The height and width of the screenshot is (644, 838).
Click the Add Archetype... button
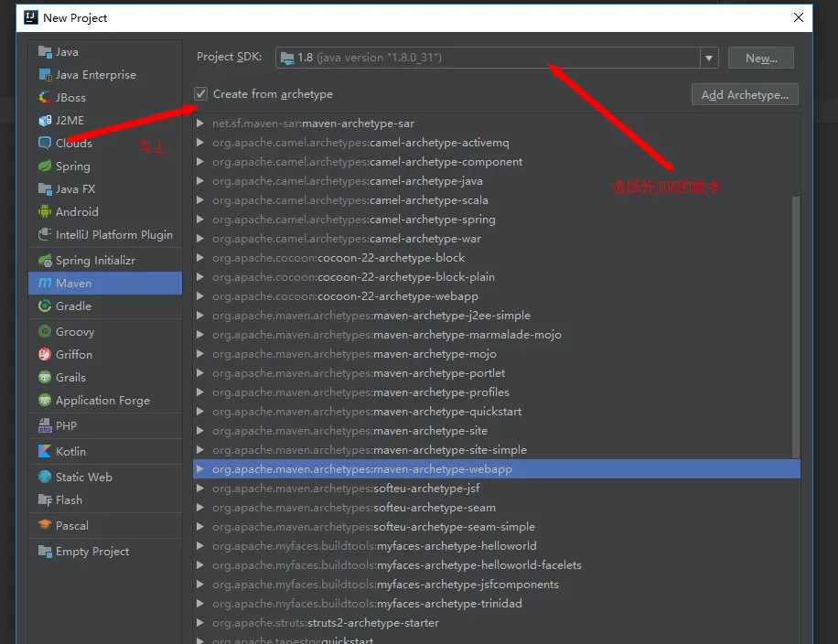(x=745, y=94)
